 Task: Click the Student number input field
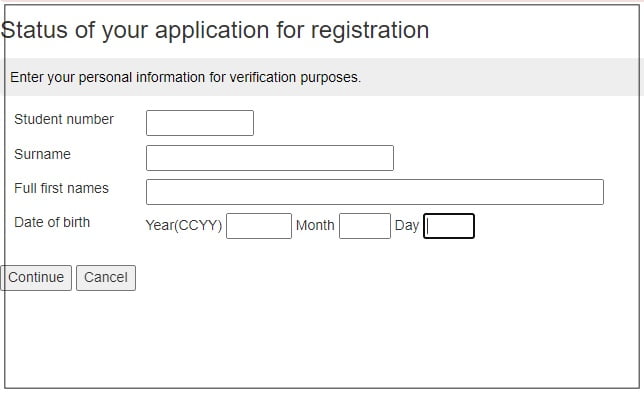pyautogui.click(x=200, y=123)
